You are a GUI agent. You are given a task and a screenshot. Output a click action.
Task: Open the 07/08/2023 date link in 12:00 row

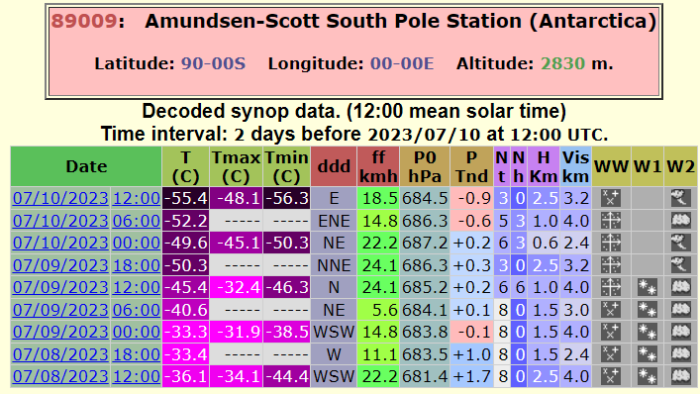[61, 376]
